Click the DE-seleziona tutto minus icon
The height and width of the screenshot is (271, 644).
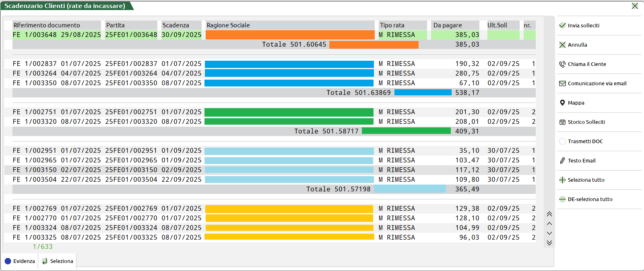point(562,199)
